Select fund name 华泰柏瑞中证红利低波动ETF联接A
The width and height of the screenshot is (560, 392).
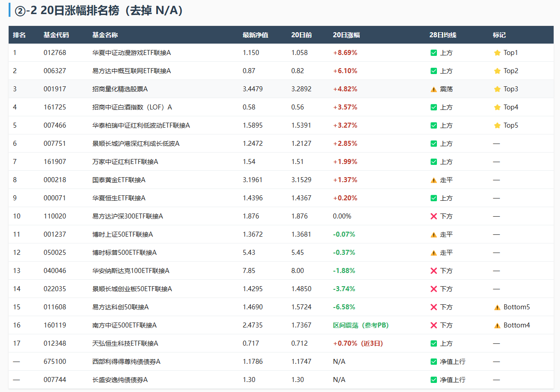tap(141, 125)
